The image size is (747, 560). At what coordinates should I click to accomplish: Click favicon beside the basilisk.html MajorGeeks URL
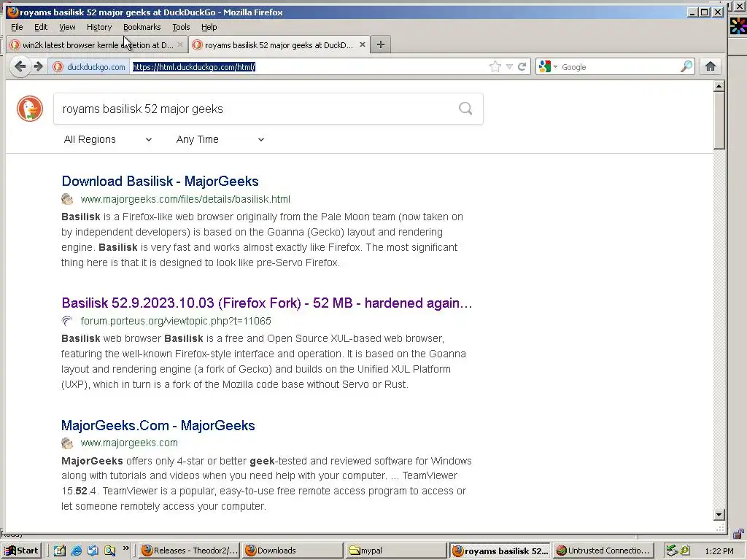67,199
